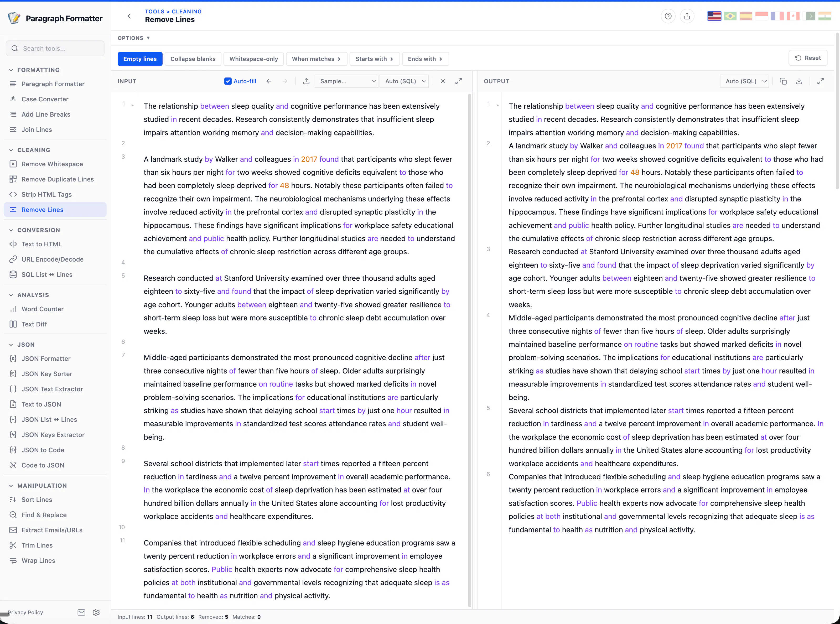Open the Wrap Lines tool

pyautogui.click(x=55, y=560)
